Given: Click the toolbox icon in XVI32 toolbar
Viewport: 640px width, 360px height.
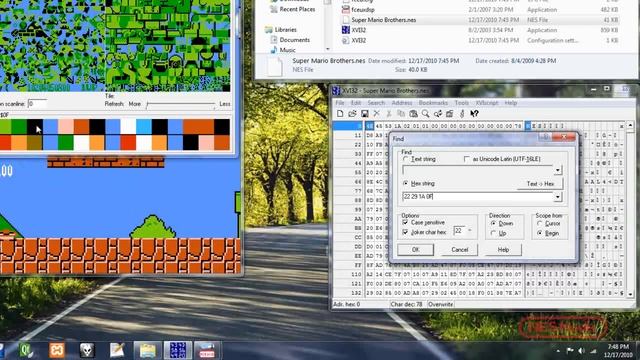Looking at the screenshot, I should pyautogui.click(x=449, y=114).
